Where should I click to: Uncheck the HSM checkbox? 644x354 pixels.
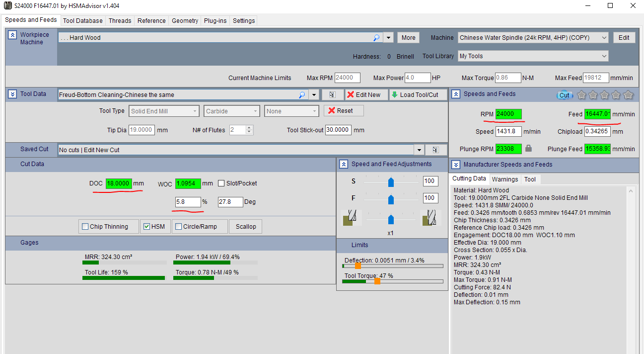point(146,227)
